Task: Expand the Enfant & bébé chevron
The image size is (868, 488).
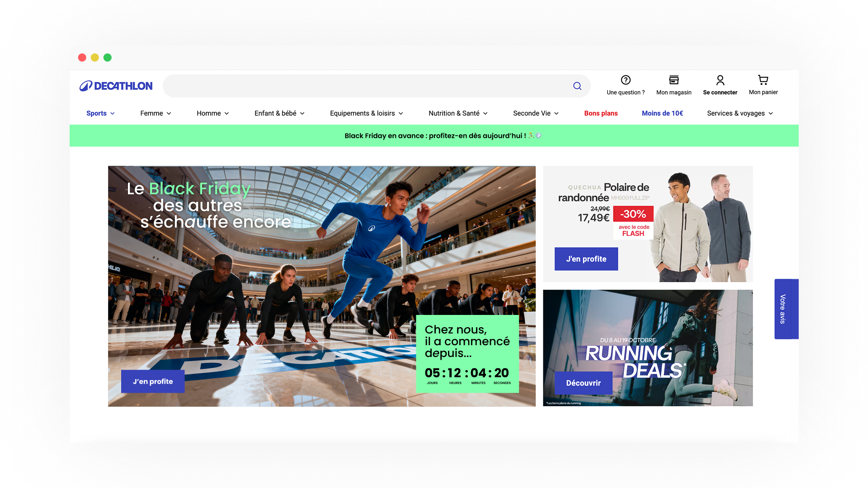Action: click(x=302, y=113)
